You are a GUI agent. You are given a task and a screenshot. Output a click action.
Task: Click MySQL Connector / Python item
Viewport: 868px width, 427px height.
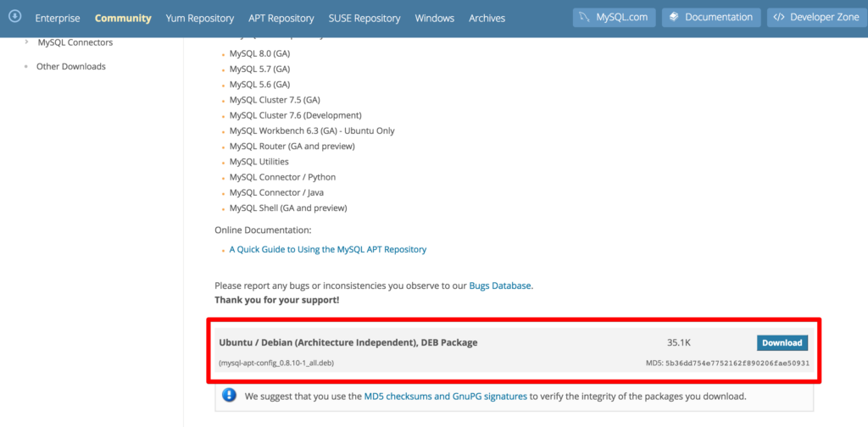[282, 178]
